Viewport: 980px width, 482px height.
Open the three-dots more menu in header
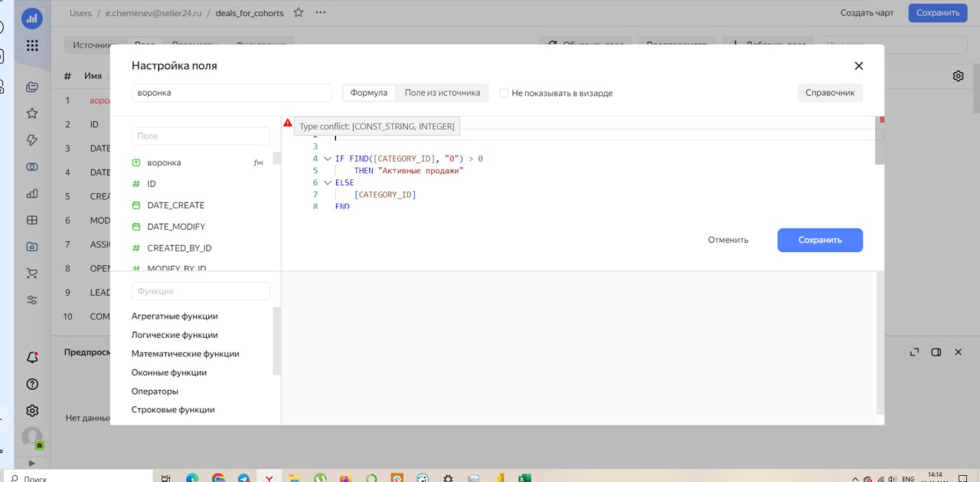(321, 12)
